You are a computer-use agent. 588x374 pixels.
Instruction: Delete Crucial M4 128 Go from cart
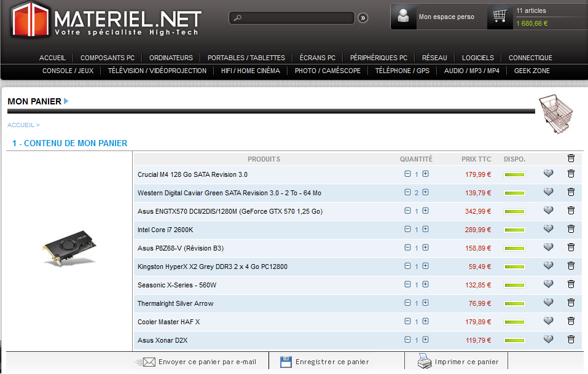tap(571, 174)
